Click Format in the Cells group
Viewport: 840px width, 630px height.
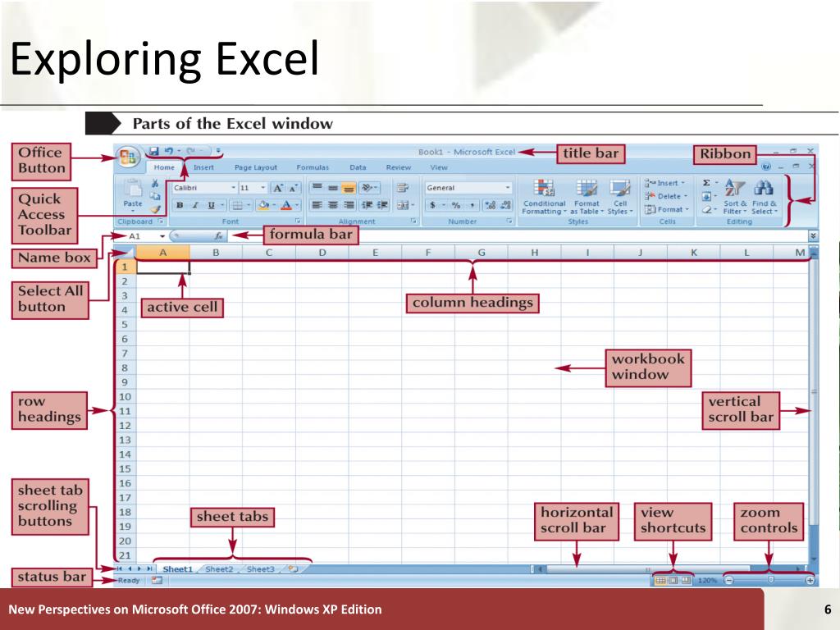[x=667, y=209]
